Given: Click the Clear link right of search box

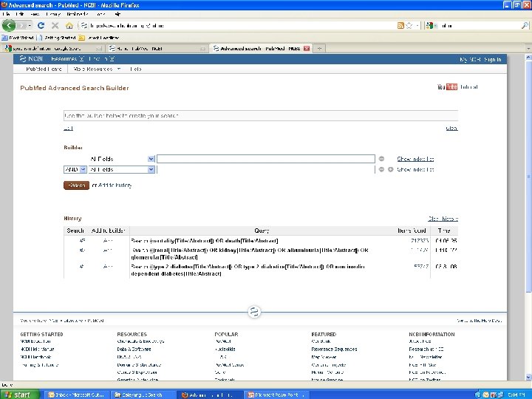Looking at the screenshot, I should click(x=451, y=129).
